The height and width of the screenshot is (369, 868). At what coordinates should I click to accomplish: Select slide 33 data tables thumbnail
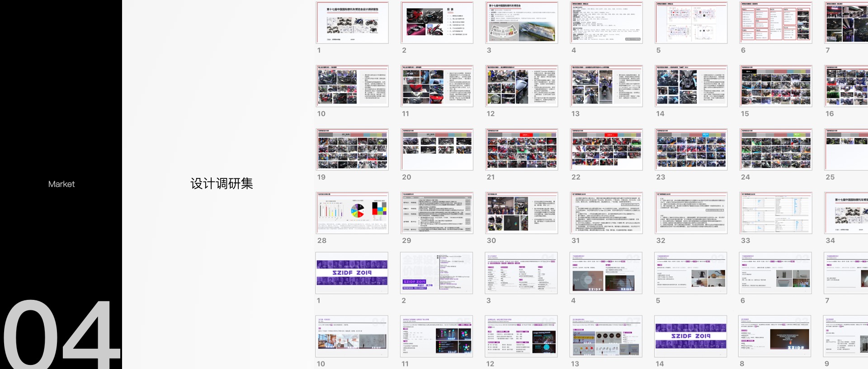pyautogui.click(x=776, y=213)
